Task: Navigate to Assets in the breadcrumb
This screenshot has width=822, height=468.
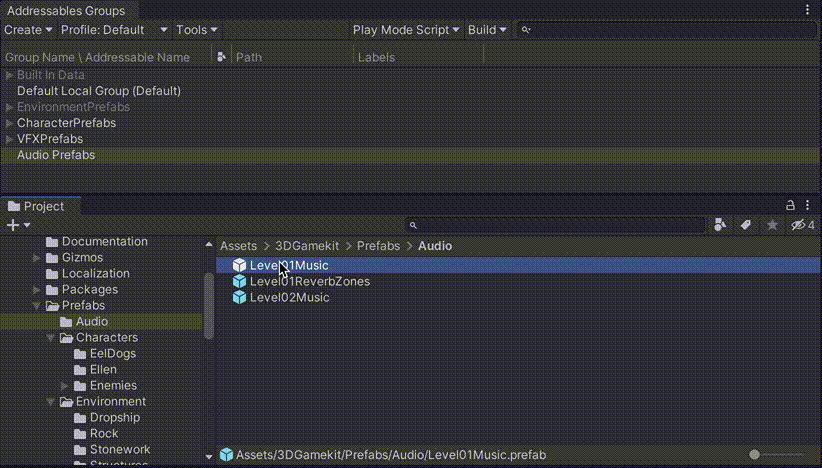Action: [x=239, y=246]
